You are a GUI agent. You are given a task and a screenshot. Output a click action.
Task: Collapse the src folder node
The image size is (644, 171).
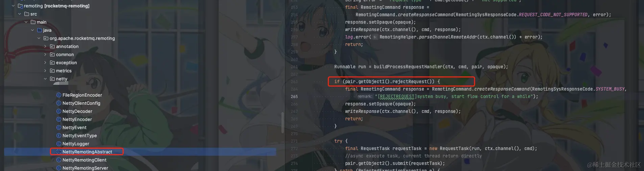20,14
